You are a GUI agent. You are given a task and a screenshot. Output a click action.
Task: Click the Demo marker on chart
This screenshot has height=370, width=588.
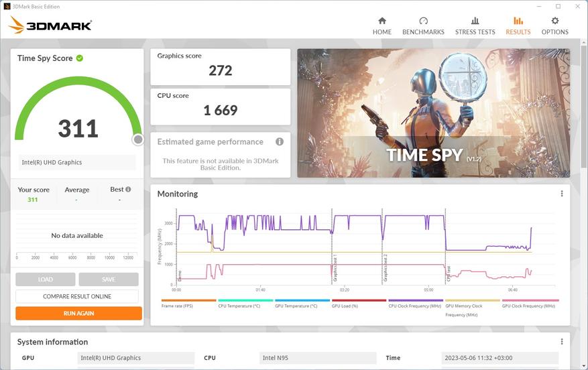tap(180, 276)
